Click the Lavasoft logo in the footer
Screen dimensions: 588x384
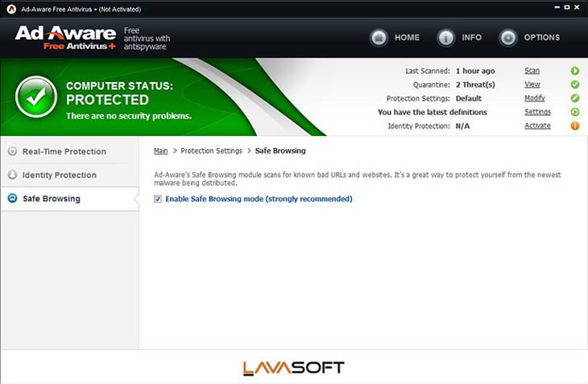pos(294,368)
